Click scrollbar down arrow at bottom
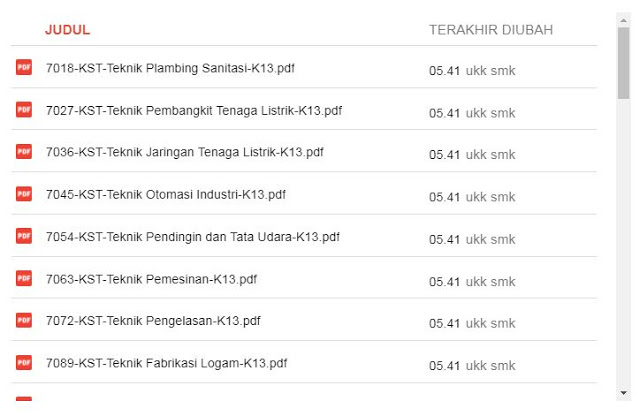Viewport: 640px width, 416px height. tap(624, 392)
